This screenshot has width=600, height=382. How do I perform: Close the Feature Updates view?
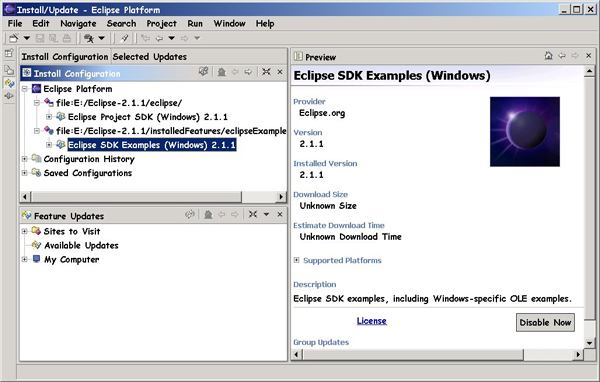click(x=280, y=214)
